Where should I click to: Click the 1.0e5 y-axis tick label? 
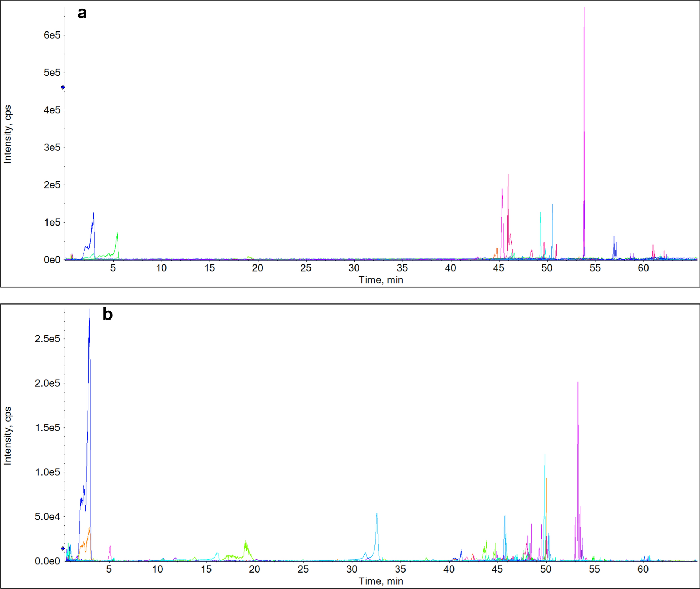tap(48, 472)
